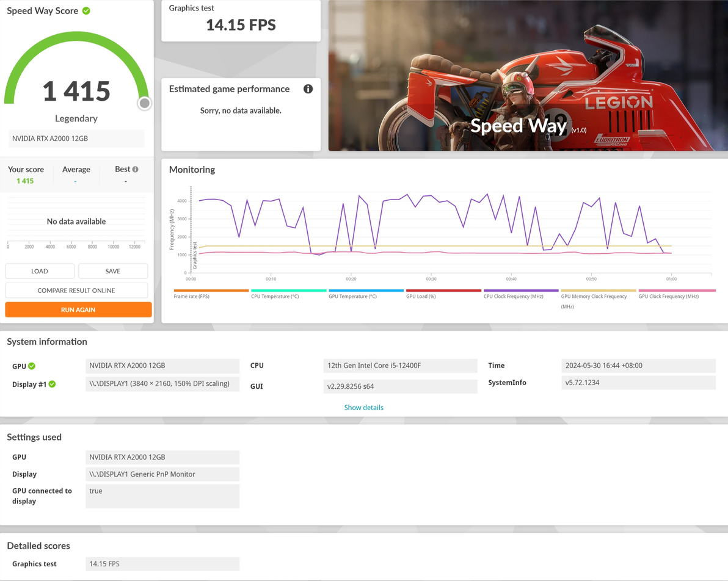Click the Speed Way benchmark banner image

point(528,75)
